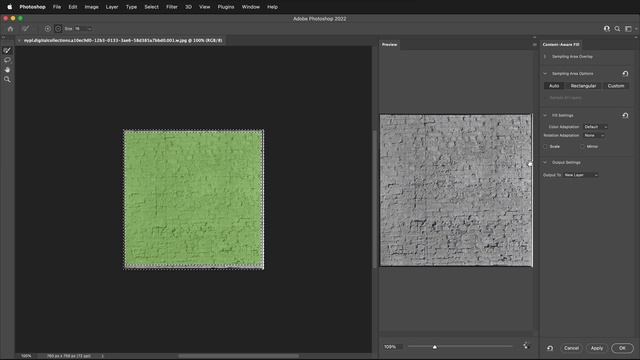Enable the Mirror checkbox
This screenshot has width=640, height=360.
(582, 147)
